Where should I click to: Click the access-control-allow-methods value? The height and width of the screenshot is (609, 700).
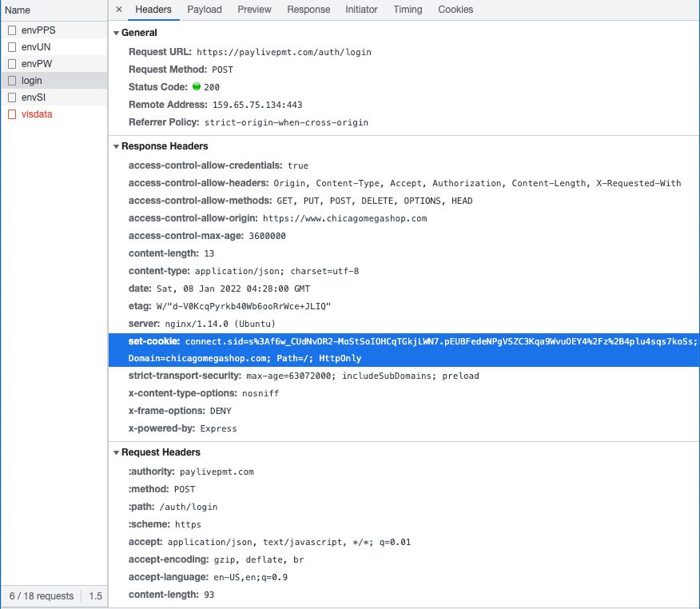tap(375, 201)
